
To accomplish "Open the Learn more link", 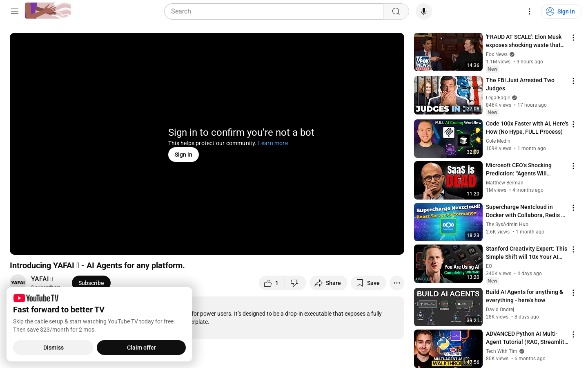I will point(273,143).
